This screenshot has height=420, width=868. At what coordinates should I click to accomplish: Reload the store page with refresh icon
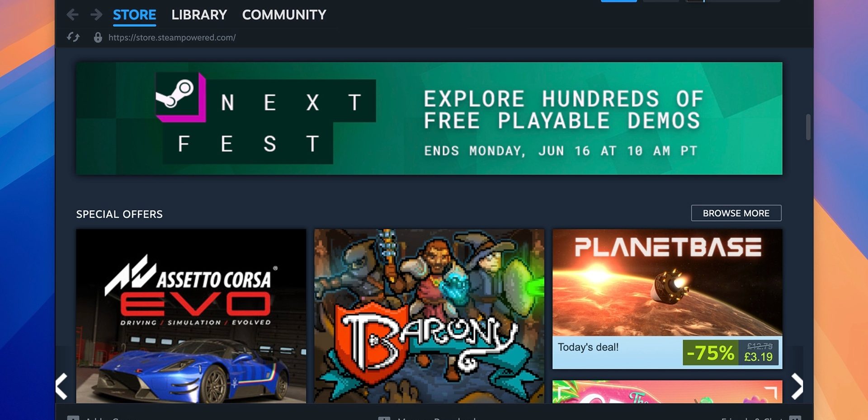click(x=73, y=37)
